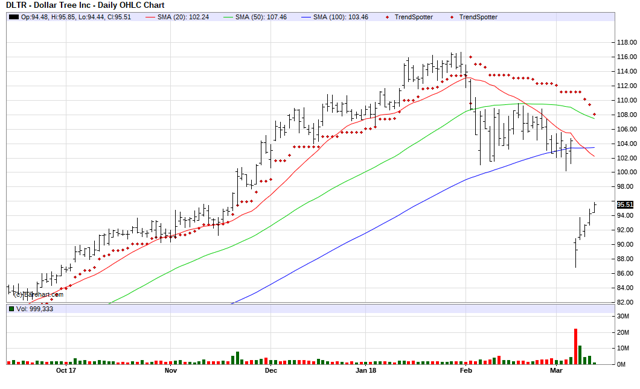Click the 104.00 price axis label
The height and width of the screenshot is (389, 640).
(627, 144)
